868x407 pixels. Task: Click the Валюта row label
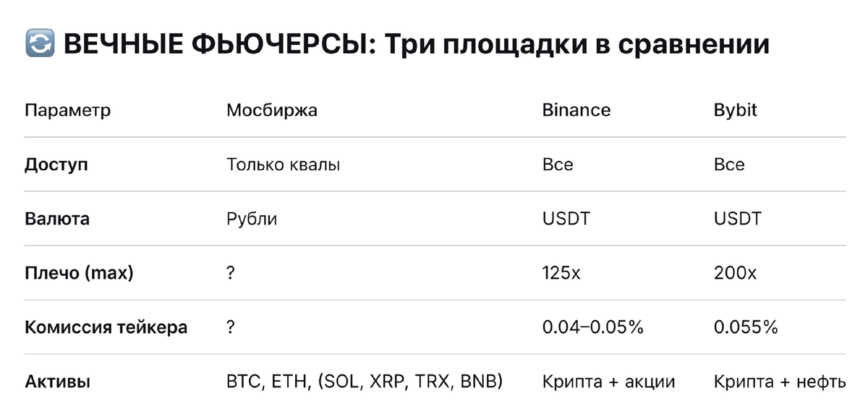[57, 219]
